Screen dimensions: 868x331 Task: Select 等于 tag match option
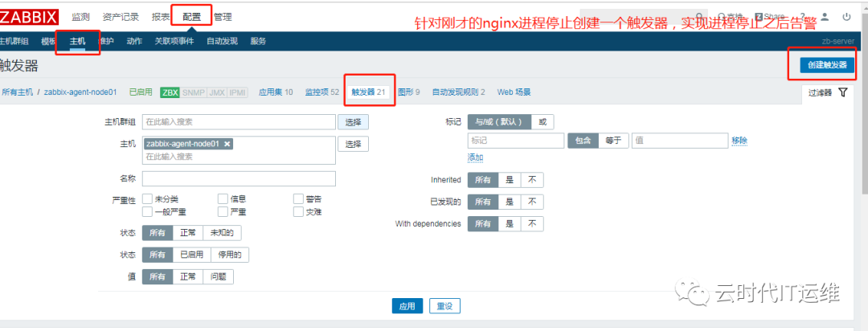tap(613, 141)
